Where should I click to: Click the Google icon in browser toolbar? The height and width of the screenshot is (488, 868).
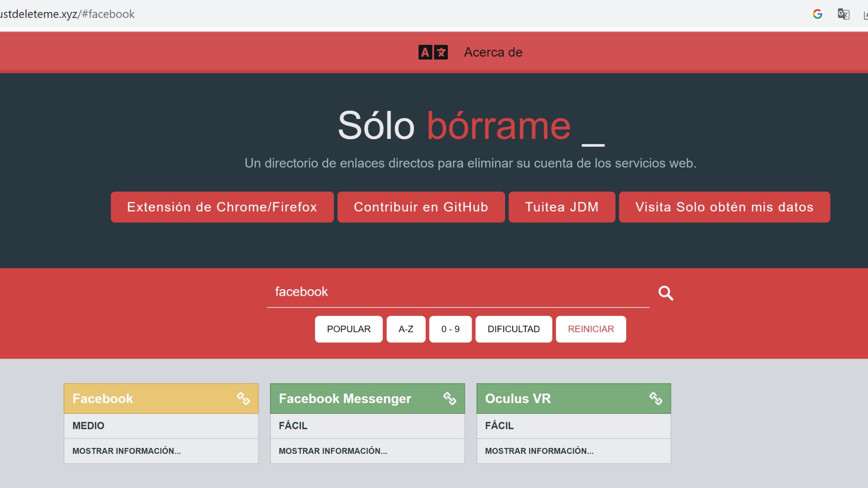point(817,14)
